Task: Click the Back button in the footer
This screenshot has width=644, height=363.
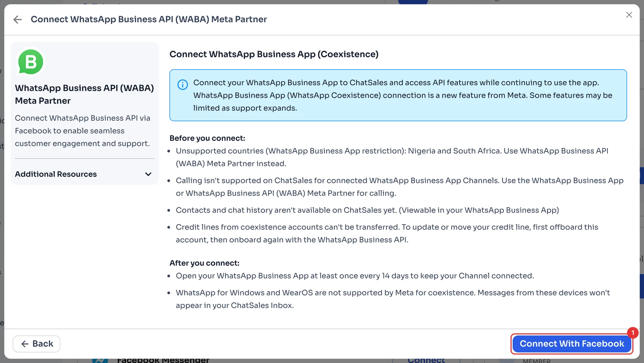Action: pyautogui.click(x=37, y=344)
